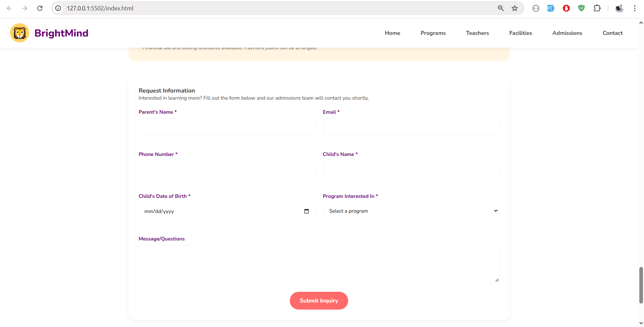Follow the Contact link in navbar
This screenshot has height=327, width=644.
[x=612, y=33]
